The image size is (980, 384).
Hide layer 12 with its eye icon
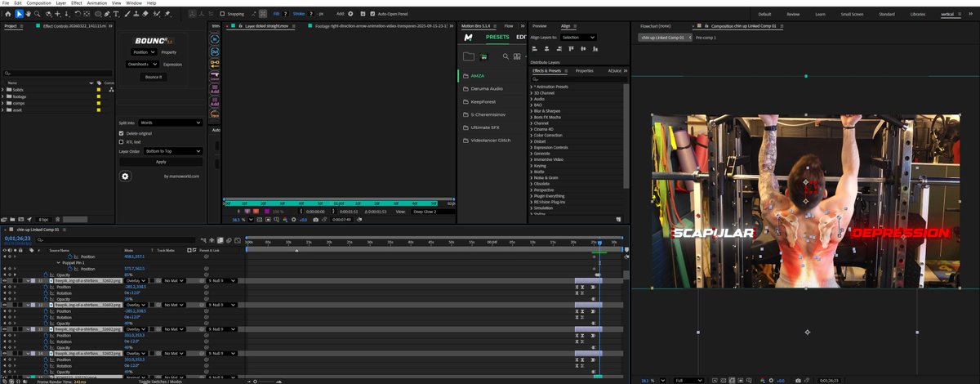4,305
